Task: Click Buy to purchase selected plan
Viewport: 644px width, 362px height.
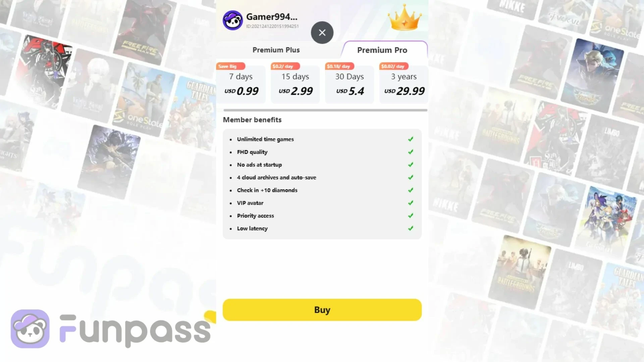Action: point(322,310)
